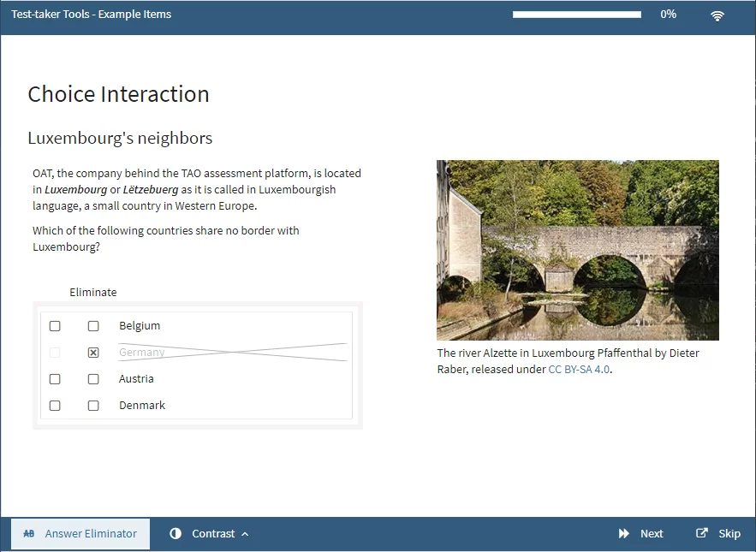Check the answer checkbox for Belgium
The height and width of the screenshot is (552, 756).
55,325
